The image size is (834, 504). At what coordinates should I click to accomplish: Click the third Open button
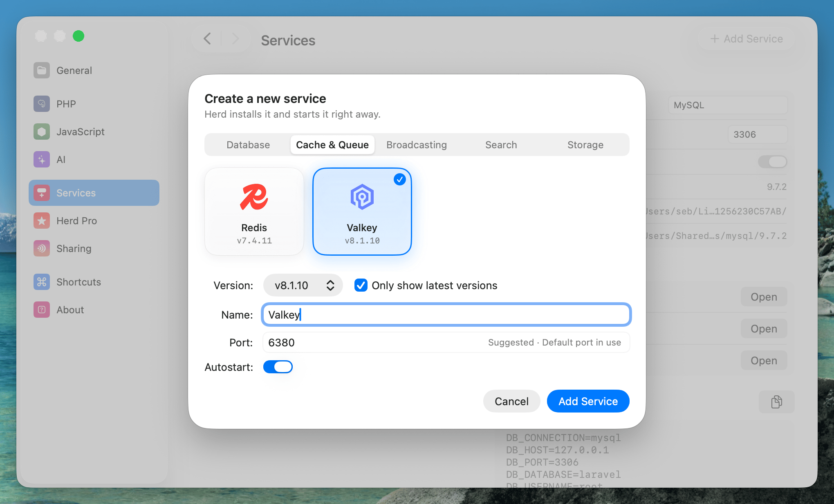coord(764,361)
